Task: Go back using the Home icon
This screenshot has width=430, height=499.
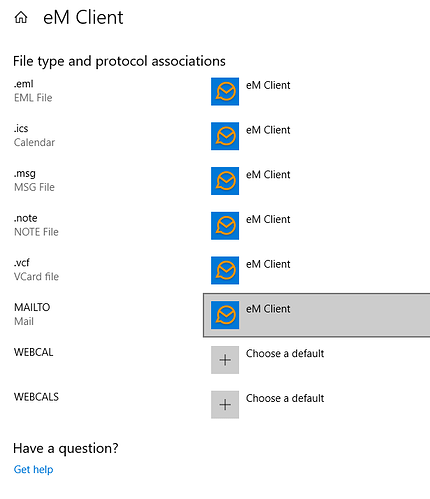Action: pos(21,17)
